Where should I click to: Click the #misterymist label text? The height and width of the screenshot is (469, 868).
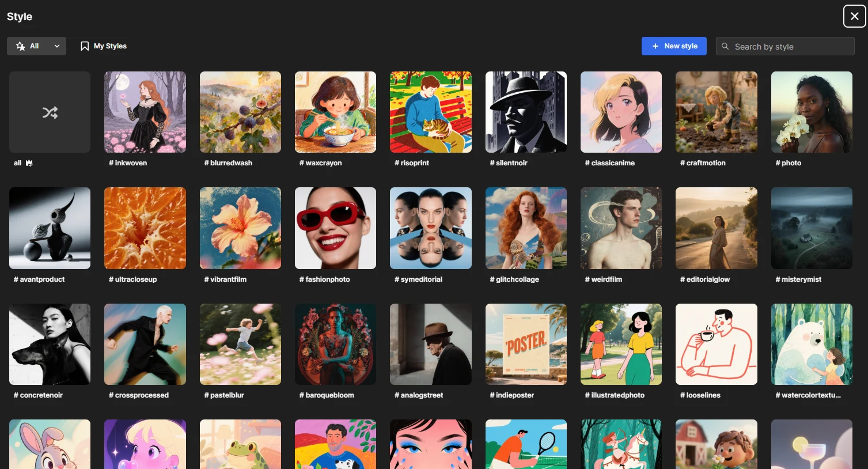point(798,279)
